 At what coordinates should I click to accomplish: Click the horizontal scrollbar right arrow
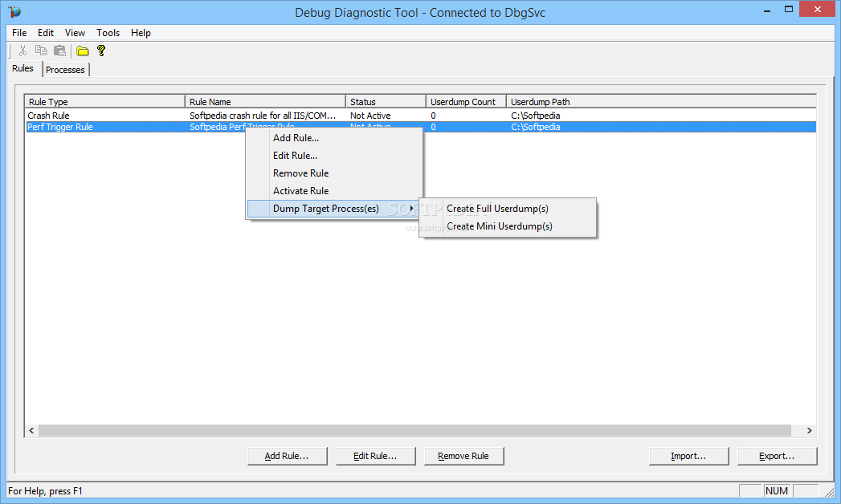[810, 431]
